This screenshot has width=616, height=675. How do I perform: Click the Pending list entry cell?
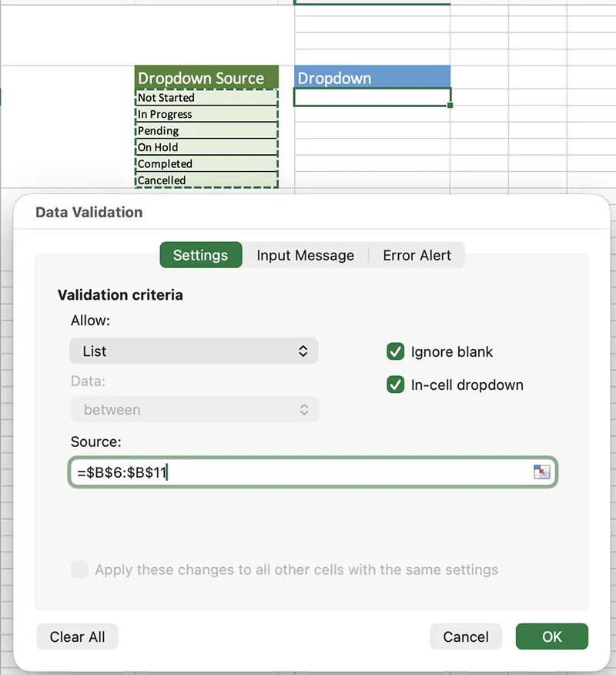click(206, 130)
